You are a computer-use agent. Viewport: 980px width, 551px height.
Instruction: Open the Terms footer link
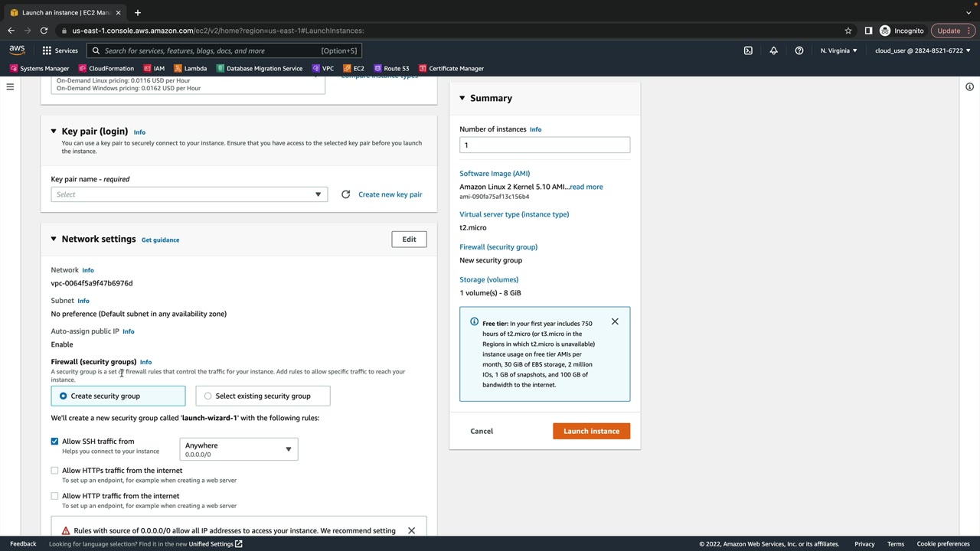(x=896, y=544)
